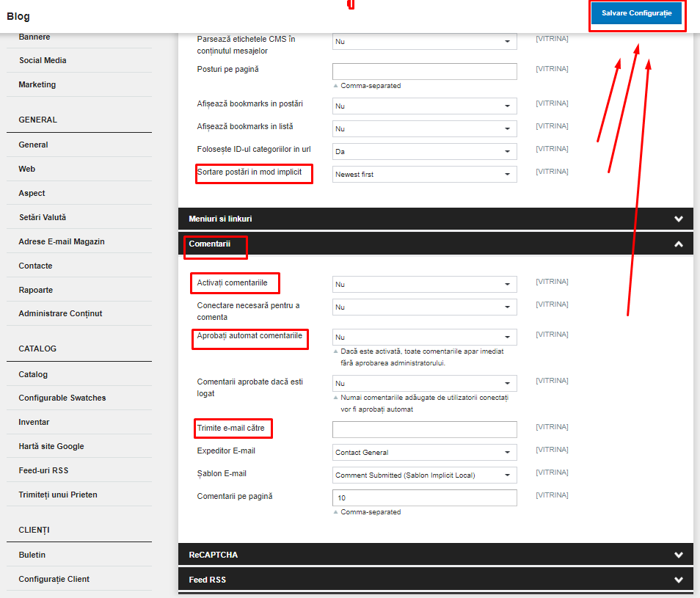
Task: Open Afișează bookmarks in postări dropdown
Action: pyautogui.click(x=425, y=106)
